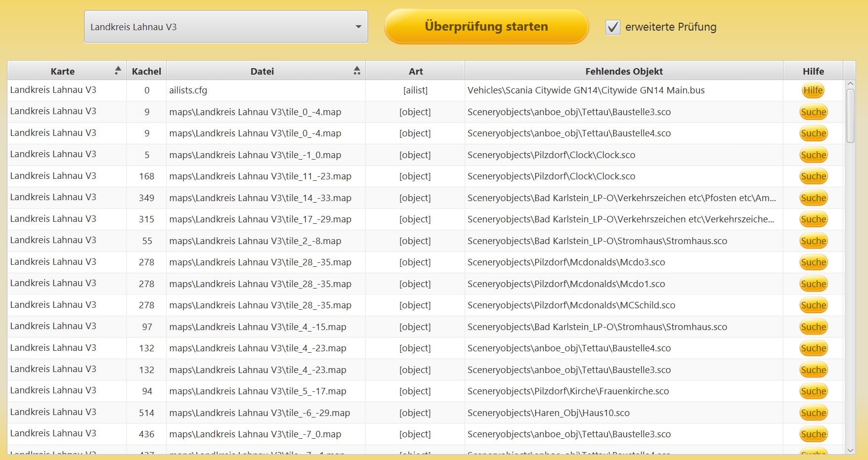868x460 pixels.
Task: Click Suche for Haus10.sco row
Action: click(x=813, y=413)
